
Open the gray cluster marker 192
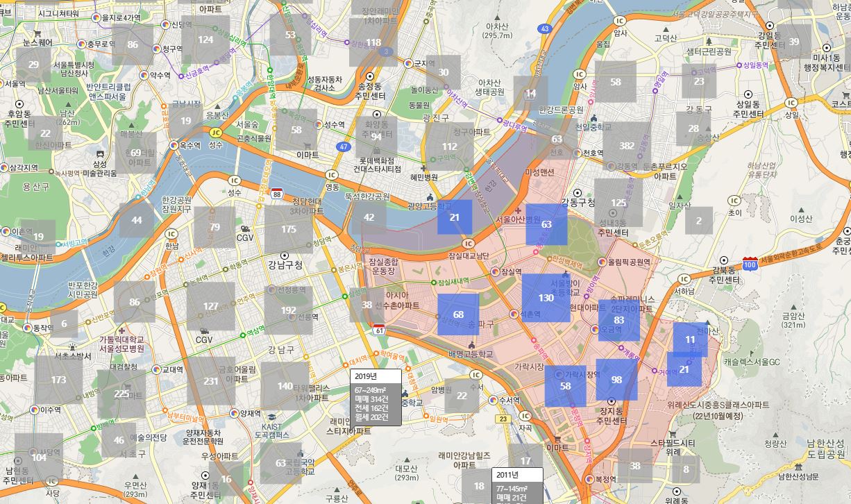[289, 310]
